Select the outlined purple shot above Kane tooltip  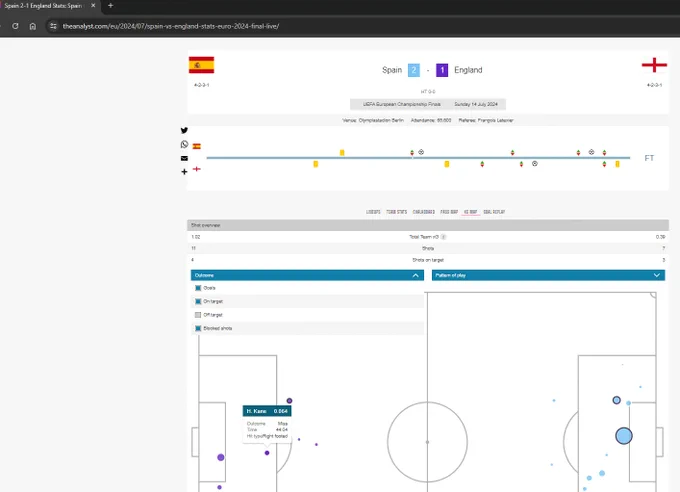point(289,400)
